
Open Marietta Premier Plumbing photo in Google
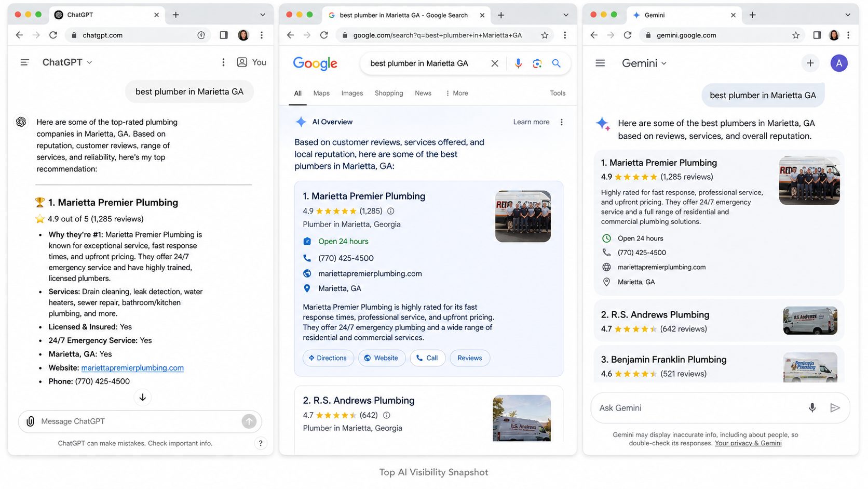pyautogui.click(x=523, y=216)
